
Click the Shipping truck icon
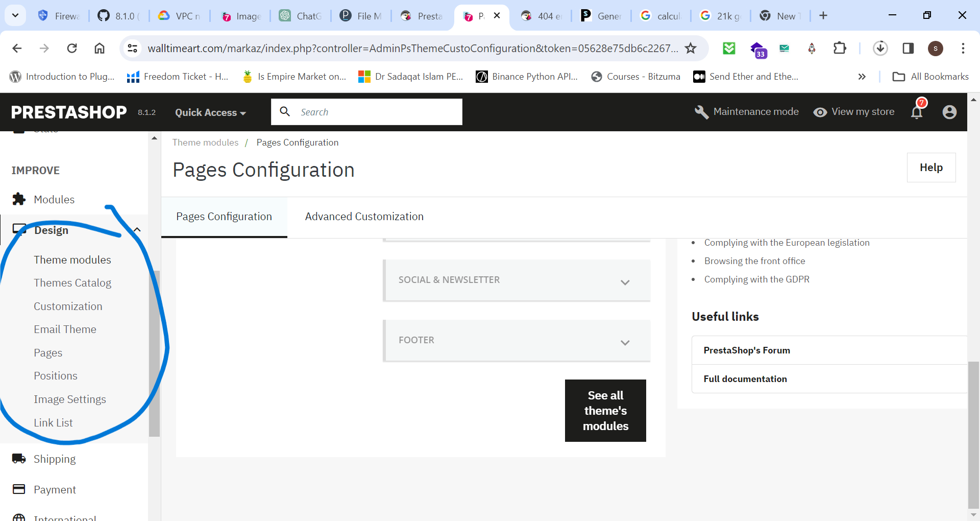(19, 459)
